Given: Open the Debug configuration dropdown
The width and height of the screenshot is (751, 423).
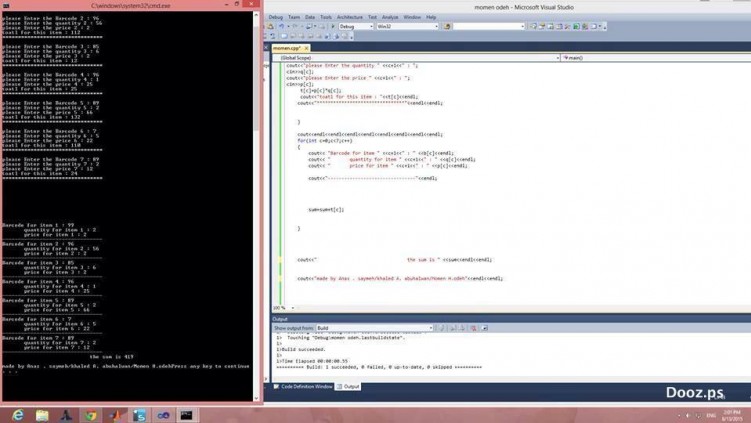Looking at the screenshot, I should (356, 26).
